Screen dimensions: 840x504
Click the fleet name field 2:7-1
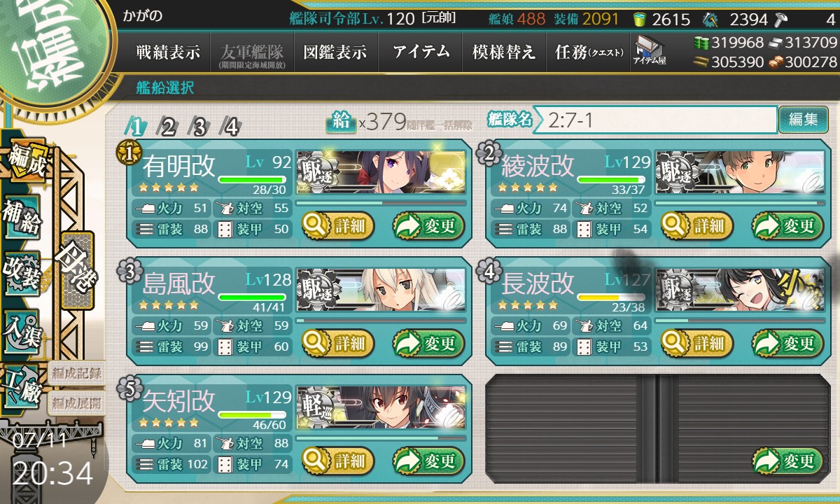[x=661, y=120]
